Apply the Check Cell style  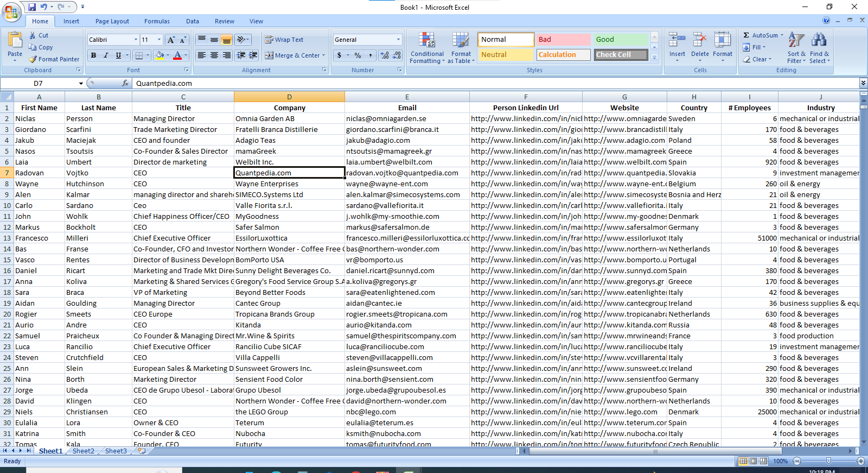[x=621, y=55]
